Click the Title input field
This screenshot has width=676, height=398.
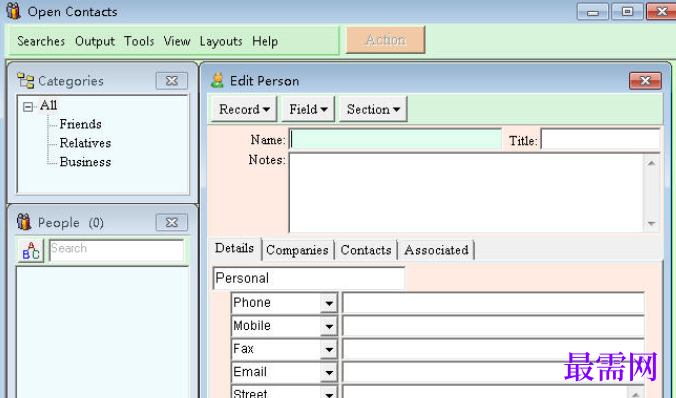(x=601, y=139)
